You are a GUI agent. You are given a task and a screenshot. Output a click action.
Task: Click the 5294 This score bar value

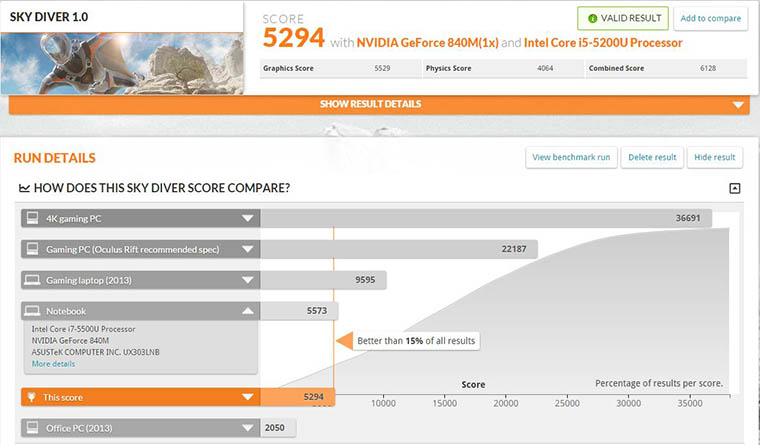[314, 397]
